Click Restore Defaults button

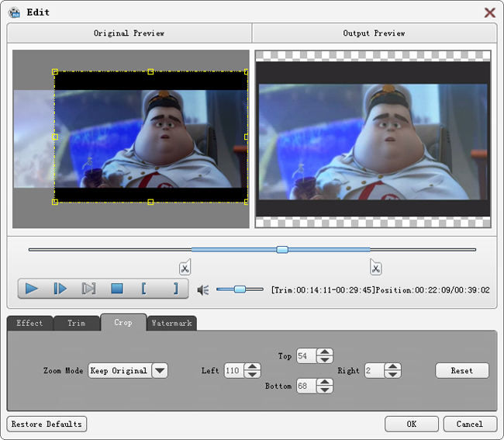tap(47, 424)
